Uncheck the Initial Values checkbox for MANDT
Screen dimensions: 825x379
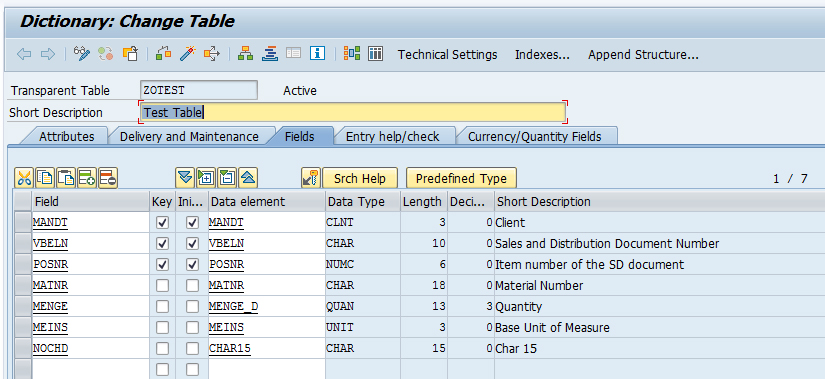pos(193,223)
